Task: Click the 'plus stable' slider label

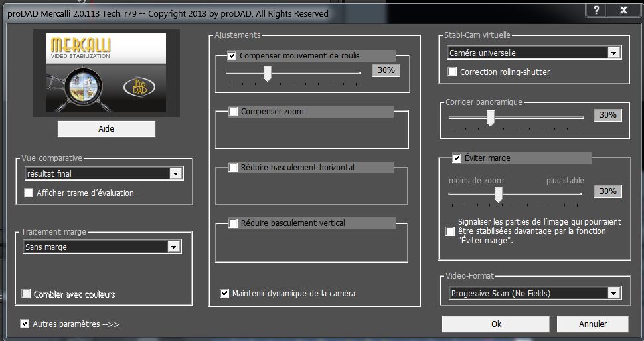Action: 565,181
